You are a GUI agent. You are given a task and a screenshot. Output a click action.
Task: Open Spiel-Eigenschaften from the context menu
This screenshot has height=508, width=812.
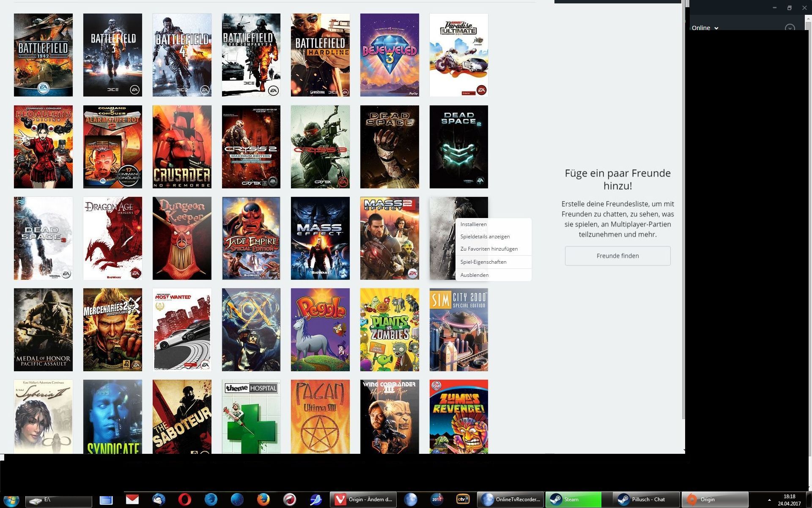pyautogui.click(x=483, y=262)
